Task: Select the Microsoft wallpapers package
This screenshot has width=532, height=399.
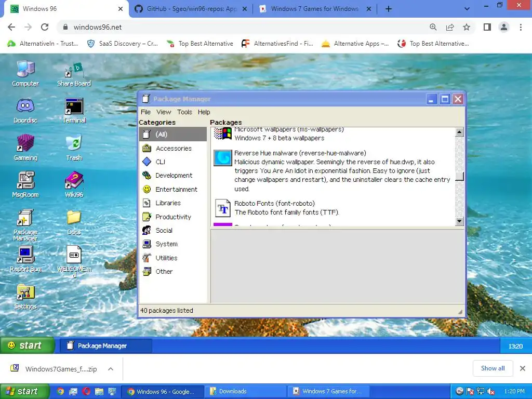Action: [332, 135]
